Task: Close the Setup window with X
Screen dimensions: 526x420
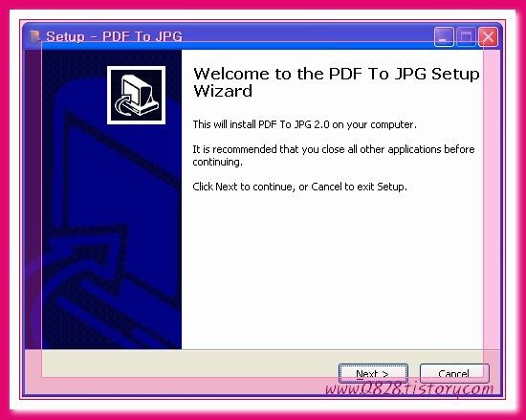Action: [488, 36]
